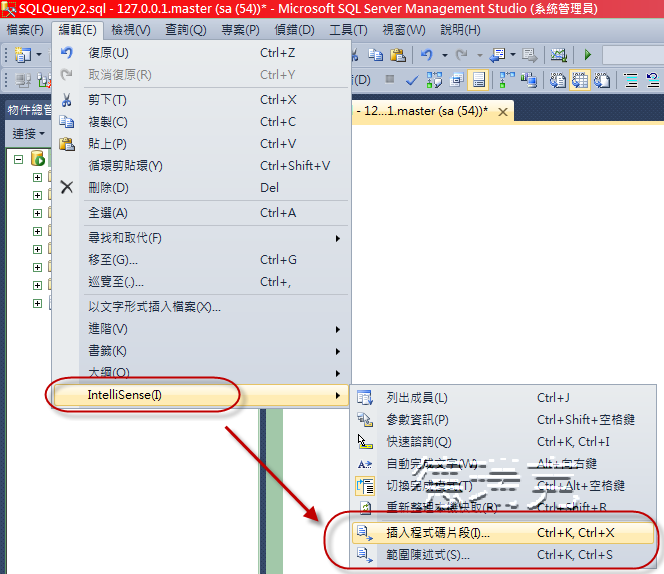The image size is (664, 574).
Task: Click the database combo box on toolbar
Action: point(633,55)
